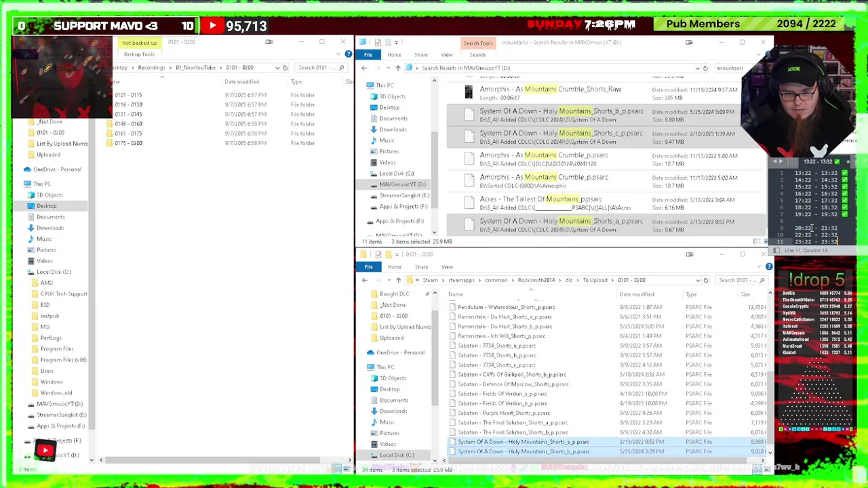Click Up arrow in mountains search window
This screenshot has height=488, width=868.
pos(397,68)
